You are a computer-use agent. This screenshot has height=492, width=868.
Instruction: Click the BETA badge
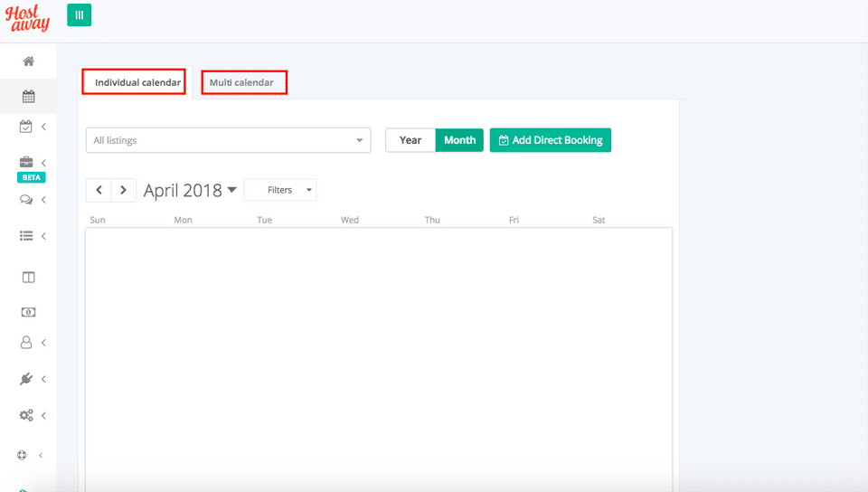(x=32, y=177)
